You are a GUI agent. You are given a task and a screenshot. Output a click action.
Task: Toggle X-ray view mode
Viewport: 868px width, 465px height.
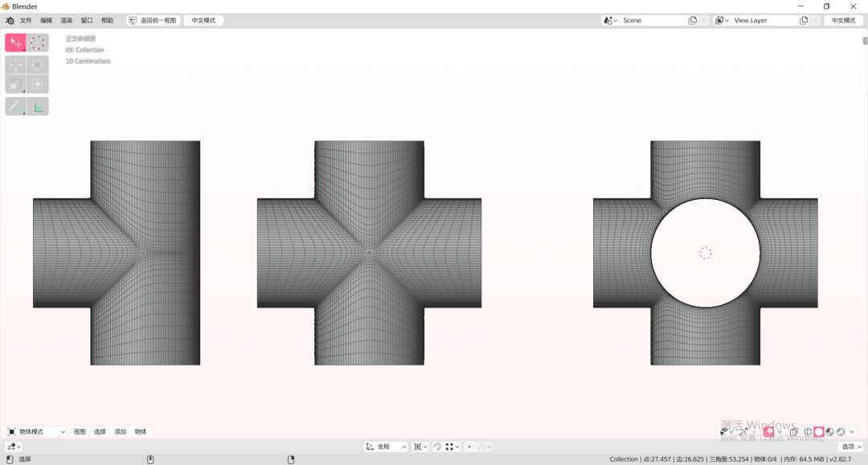tap(793, 432)
